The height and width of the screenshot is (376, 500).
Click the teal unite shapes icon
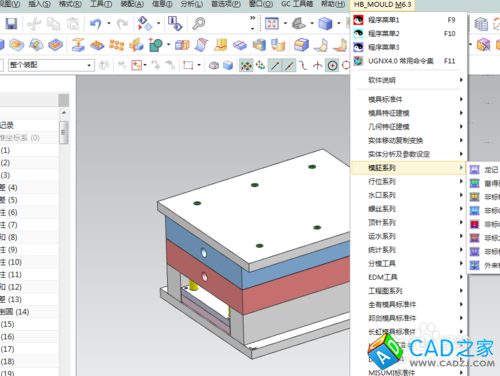(155, 45)
